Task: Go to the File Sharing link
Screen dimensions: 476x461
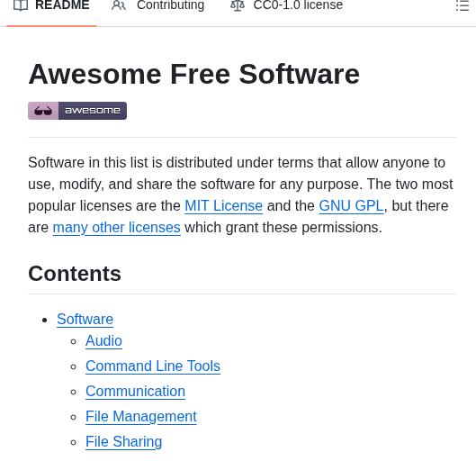Action: click(x=124, y=441)
